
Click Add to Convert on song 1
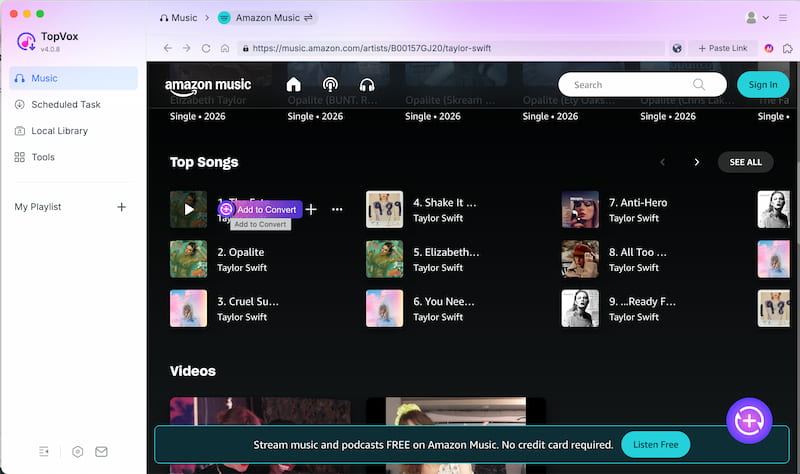click(x=260, y=209)
